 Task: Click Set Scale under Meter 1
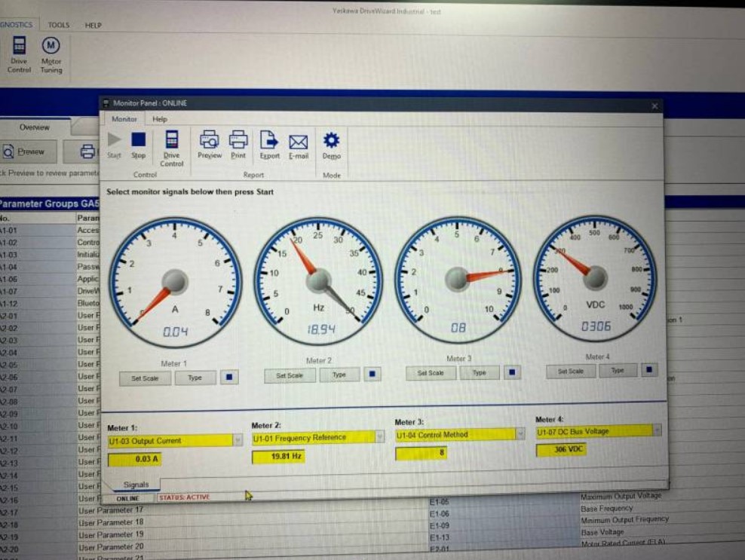(145, 378)
